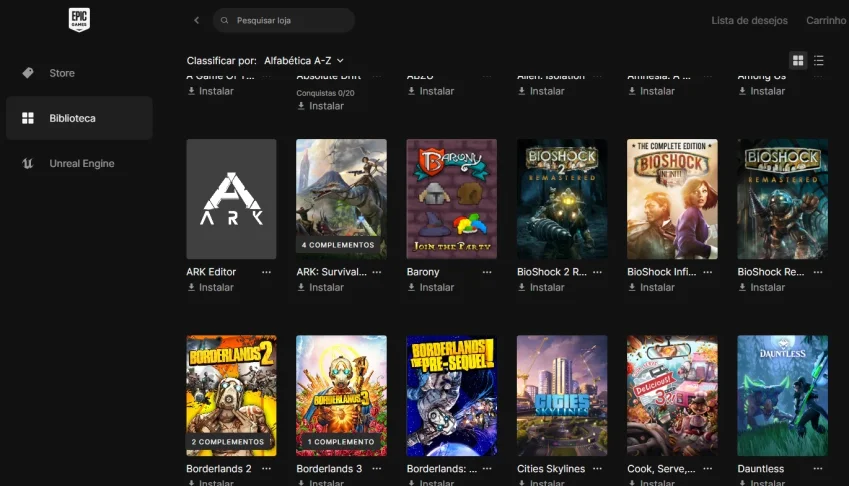This screenshot has width=849, height=486.
Task: Install Barony
Action: tap(431, 287)
